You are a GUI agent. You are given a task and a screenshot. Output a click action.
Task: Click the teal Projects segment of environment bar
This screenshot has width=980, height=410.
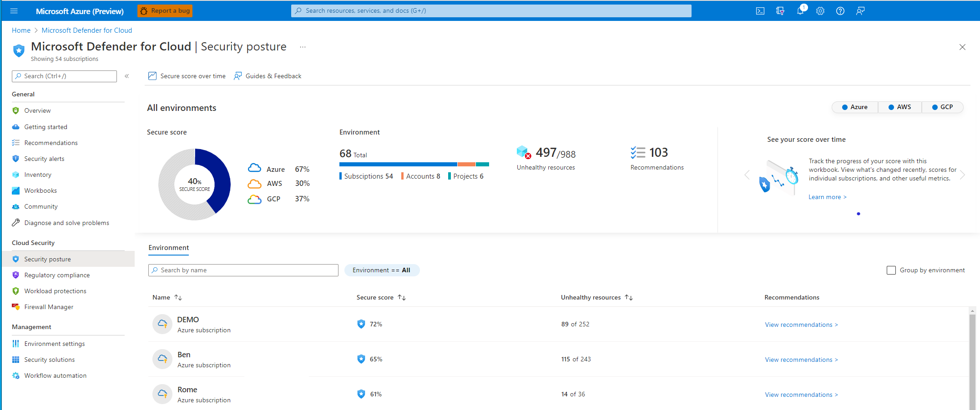point(482,164)
